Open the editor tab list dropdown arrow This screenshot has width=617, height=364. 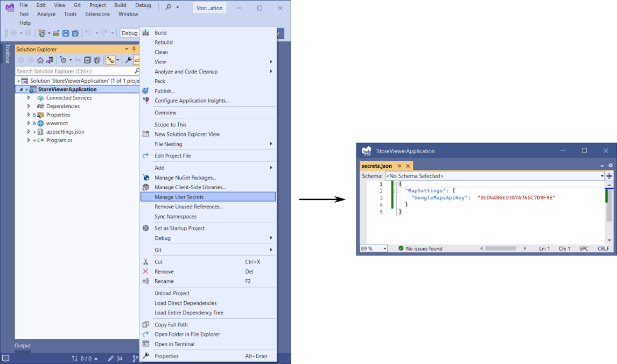[602, 166]
